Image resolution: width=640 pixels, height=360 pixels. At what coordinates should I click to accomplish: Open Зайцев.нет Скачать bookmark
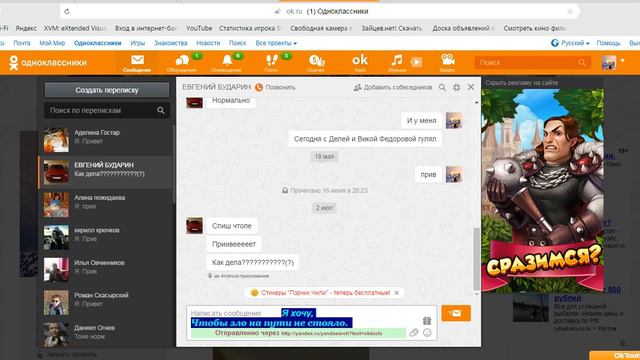[391, 28]
